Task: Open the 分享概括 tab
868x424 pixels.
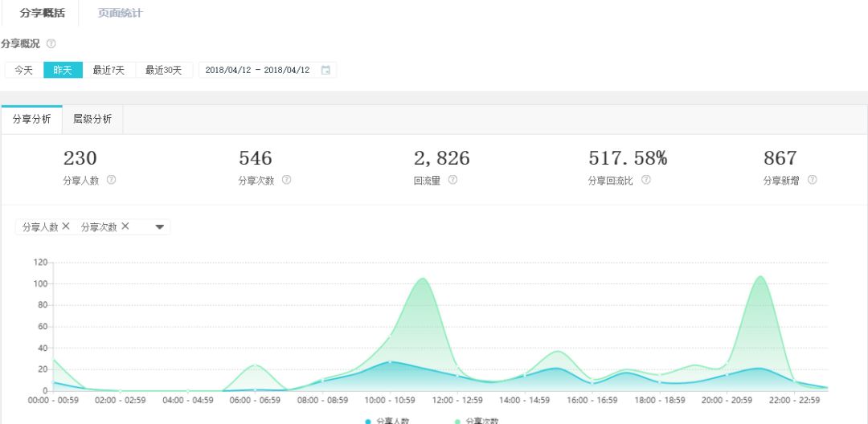Action: pyautogui.click(x=42, y=13)
